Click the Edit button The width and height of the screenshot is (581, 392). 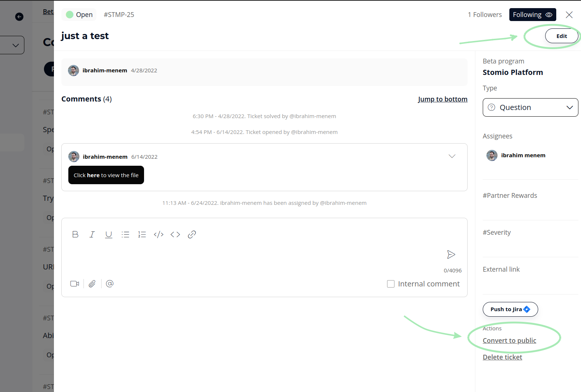pos(561,36)
